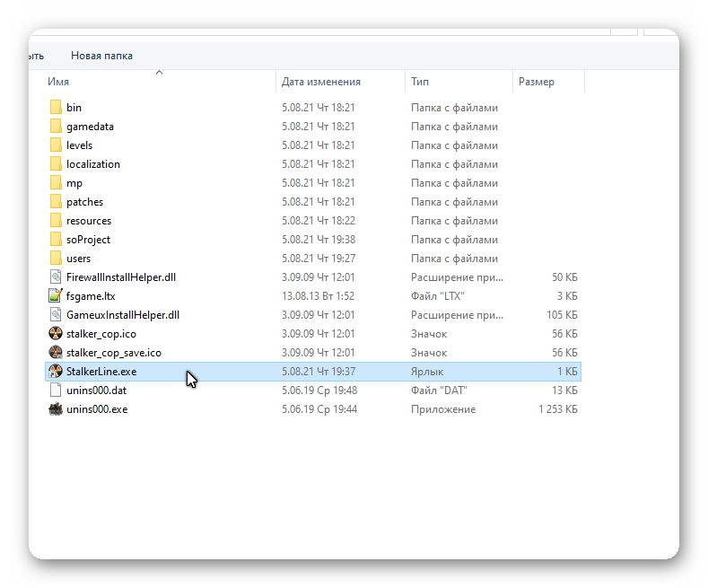Screen dimensions: 708x588
Task: Sort list by the Тип column header
Action: click(420, 82)
